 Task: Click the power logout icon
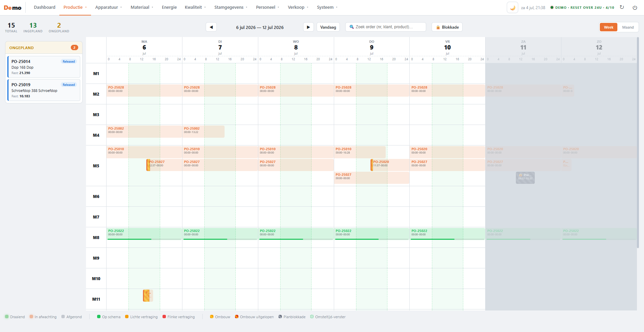tap(635, 7)
